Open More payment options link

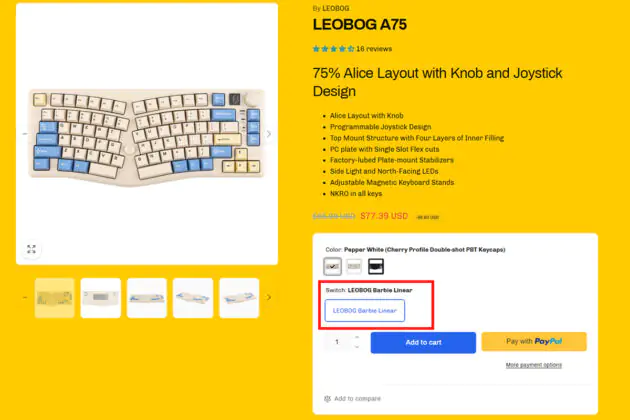[x=534, y=365]
